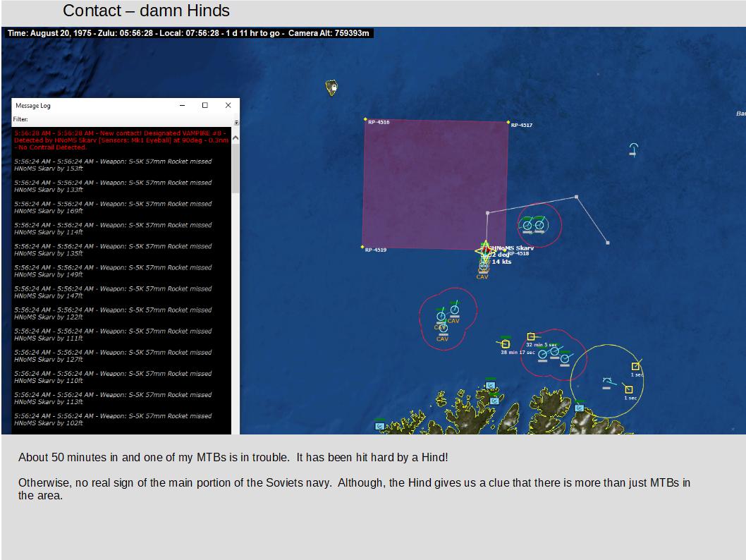Click the purple patrol zone area
The image size is (746, 560).
pos(435,184)
